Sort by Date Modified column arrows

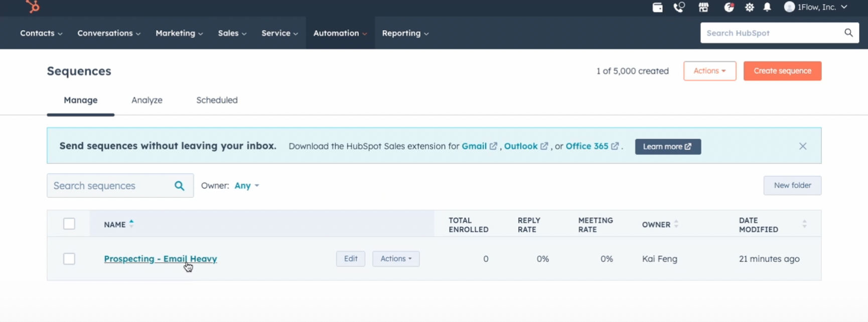tap(804, 224)
